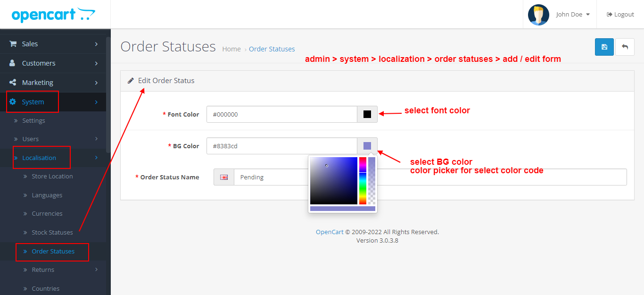
Task: Click the Save button icon
Action: [604, 47]
